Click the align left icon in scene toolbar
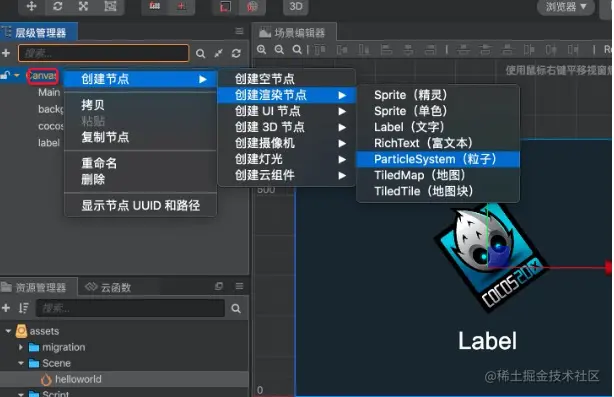Viewport: 614px width, 397px height. point(386,50)
